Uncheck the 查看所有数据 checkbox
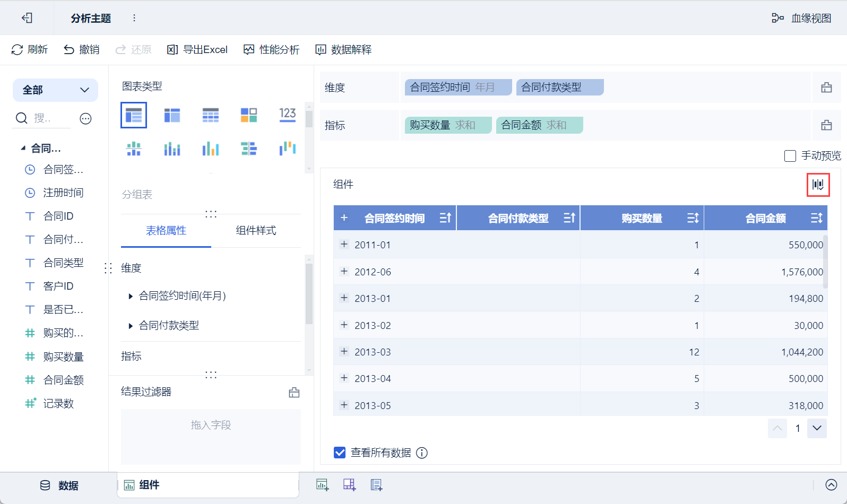 340,453
